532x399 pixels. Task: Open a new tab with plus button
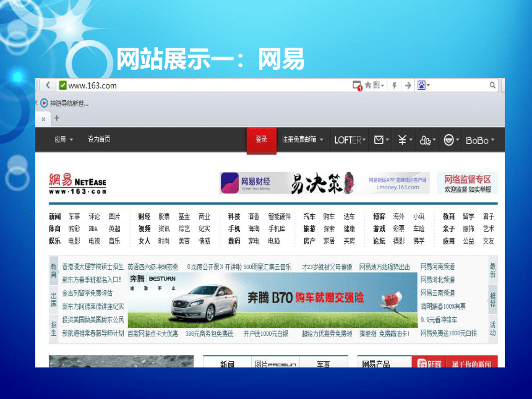click(57, 118)
